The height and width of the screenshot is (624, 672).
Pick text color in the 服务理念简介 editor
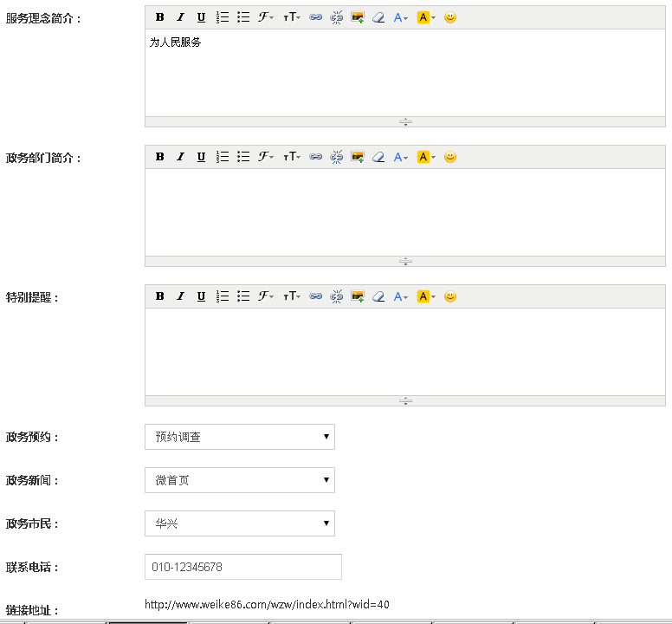[x=400, y=17]
